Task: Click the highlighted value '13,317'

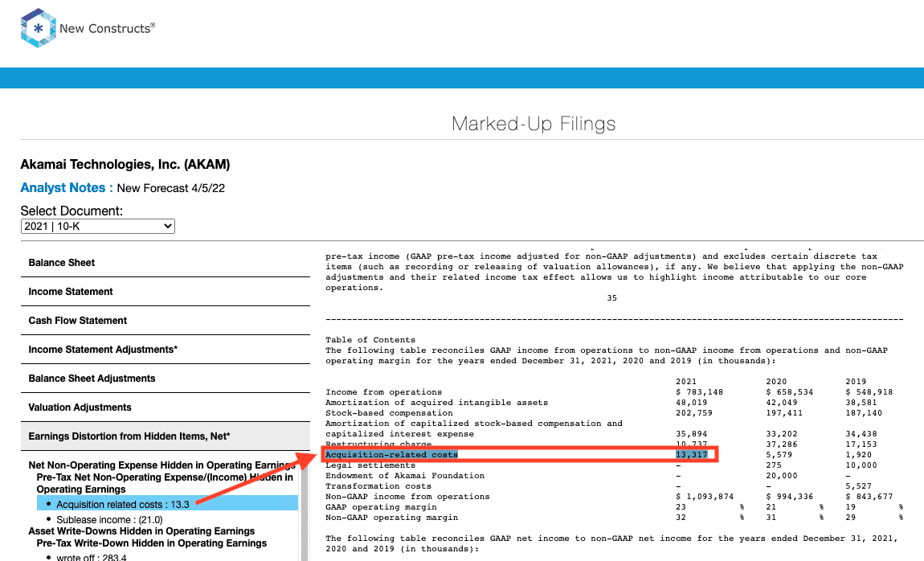Action: tap(691, 455)
